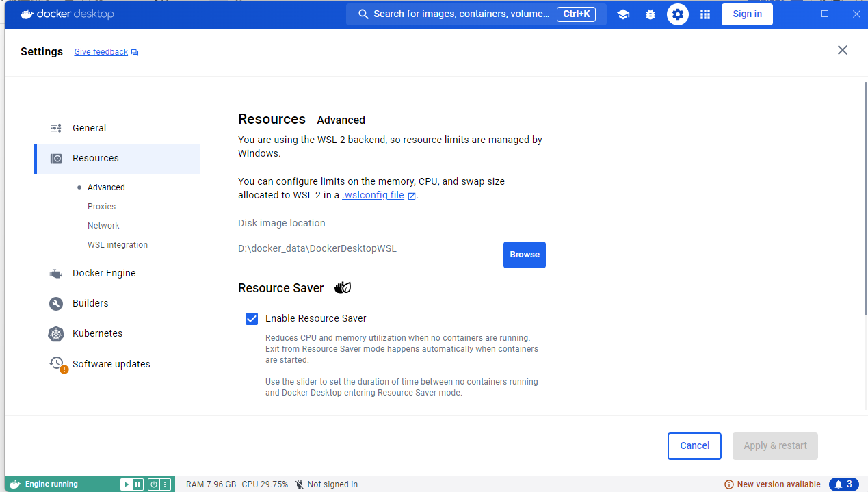
Task: Uncheck Enable Resource Saver checkbox
Action: click(x=252, y=319)
